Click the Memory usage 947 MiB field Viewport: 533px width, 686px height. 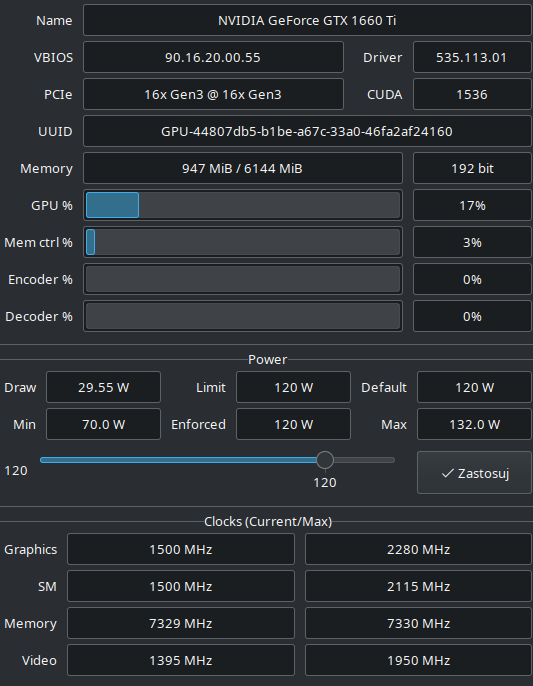[242, 168]
